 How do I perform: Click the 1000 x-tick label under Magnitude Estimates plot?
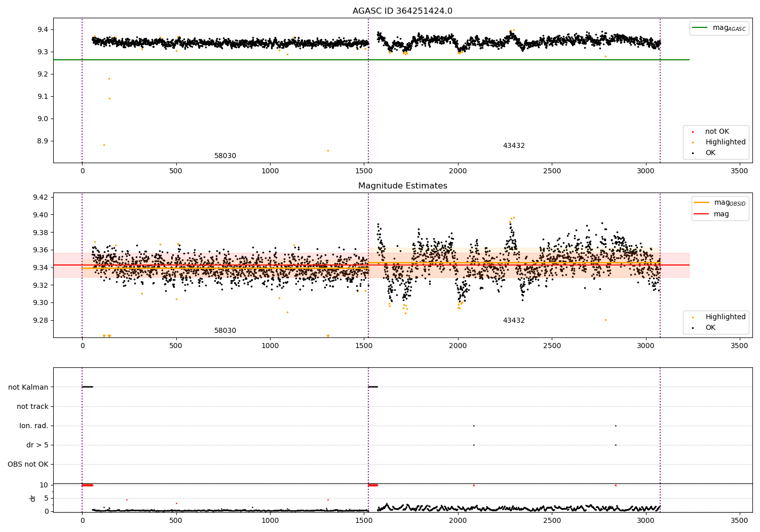point(270,346)
